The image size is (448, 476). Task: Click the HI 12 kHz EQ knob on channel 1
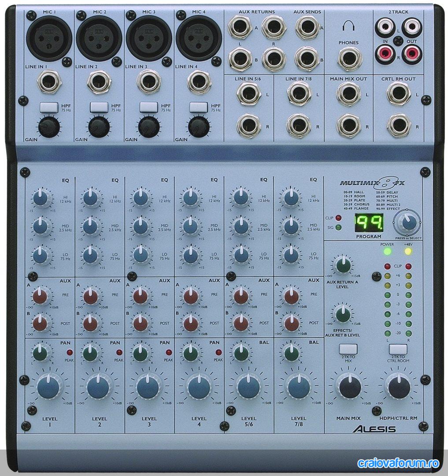(41, 198)
